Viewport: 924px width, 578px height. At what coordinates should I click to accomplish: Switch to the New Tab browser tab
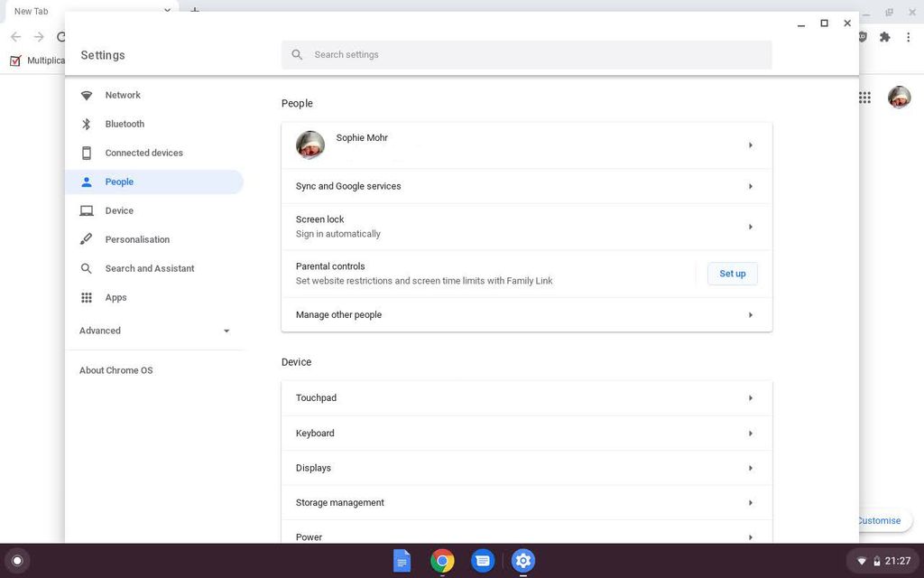click(x=32, y=11)
